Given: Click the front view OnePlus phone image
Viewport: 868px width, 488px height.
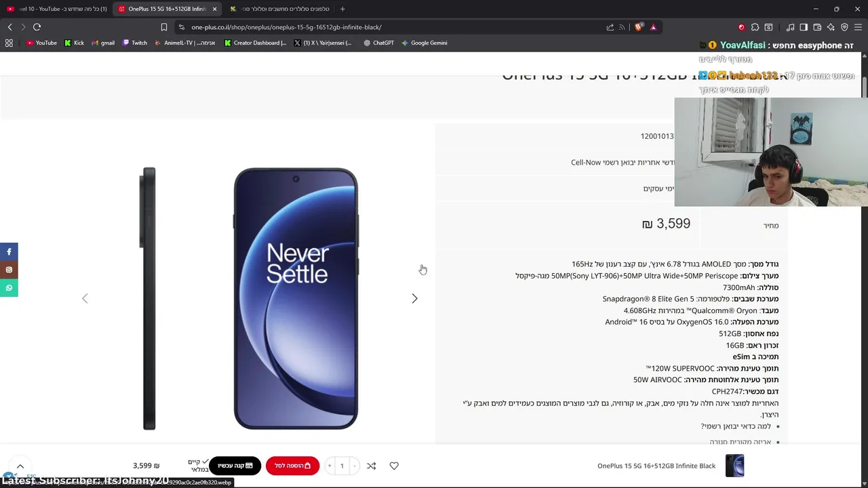Looking at the screenshot, I should tap(296, 298).
